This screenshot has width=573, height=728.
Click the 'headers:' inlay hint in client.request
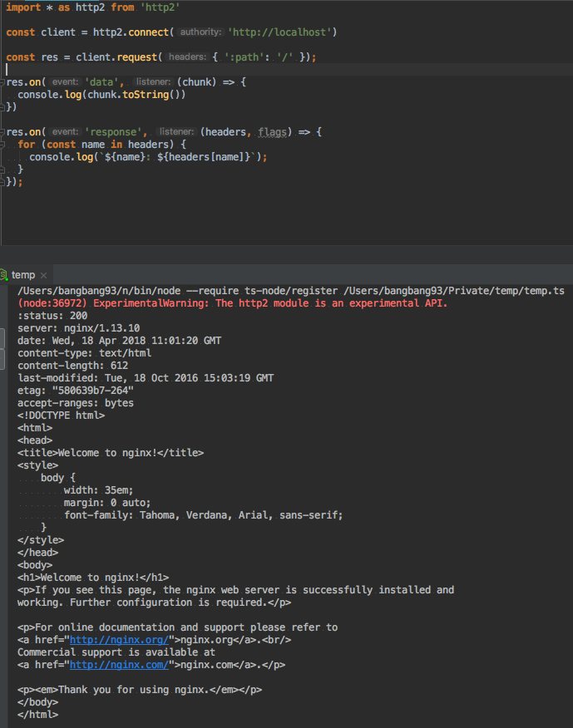(x=188, y=57)
